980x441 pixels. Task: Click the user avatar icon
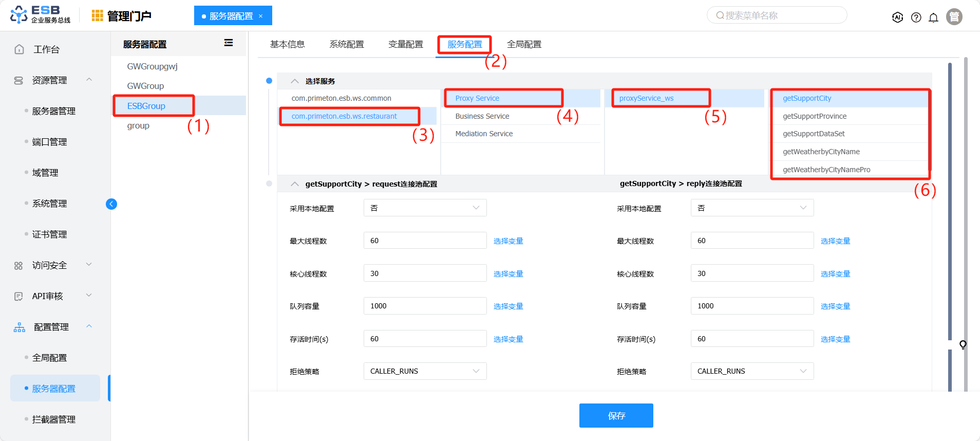954,17
